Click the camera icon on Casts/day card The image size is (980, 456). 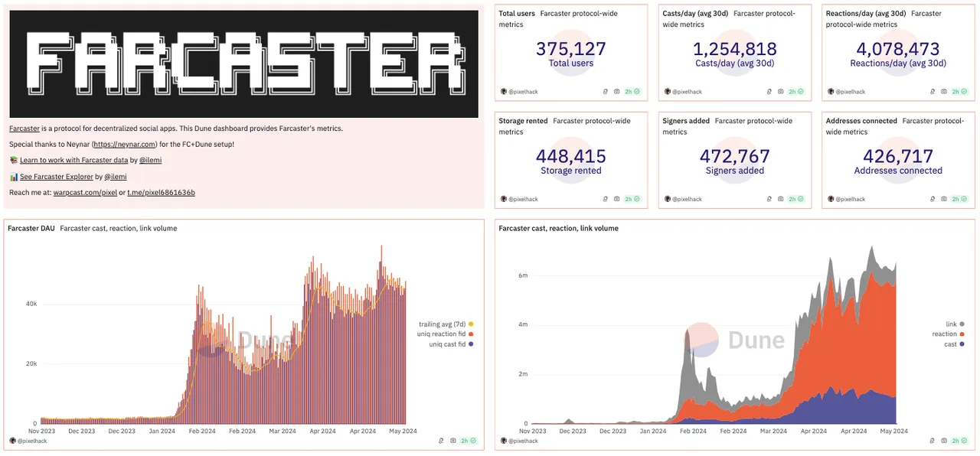click(780, 92)
